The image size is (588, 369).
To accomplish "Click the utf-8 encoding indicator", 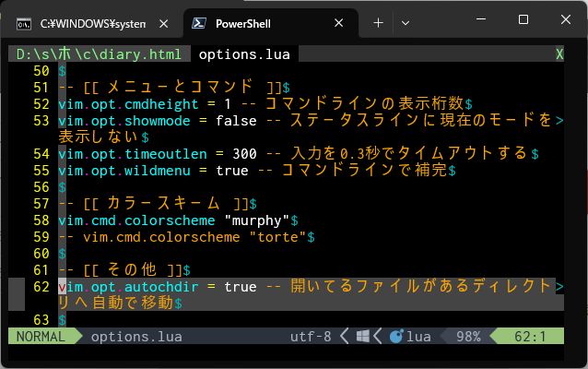I will 311,337.
